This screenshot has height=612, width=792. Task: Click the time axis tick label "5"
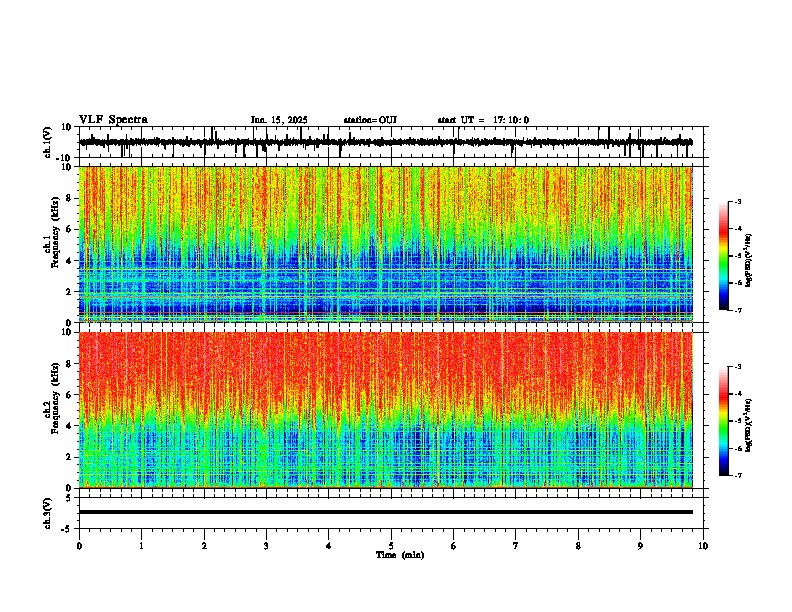[x=391, y=546]
